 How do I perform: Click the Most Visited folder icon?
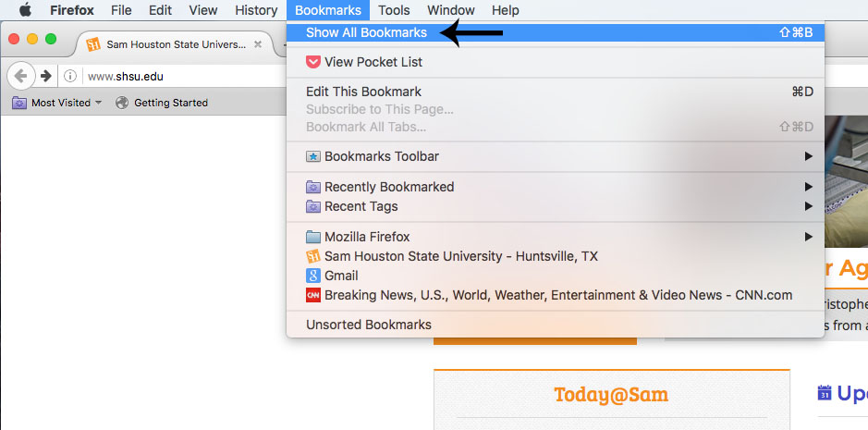pos(19,103)
